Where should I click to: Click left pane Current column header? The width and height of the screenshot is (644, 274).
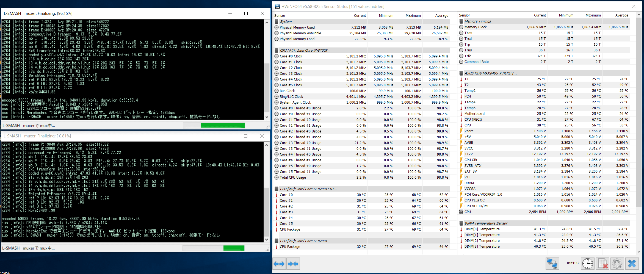[x=354, y=15]
